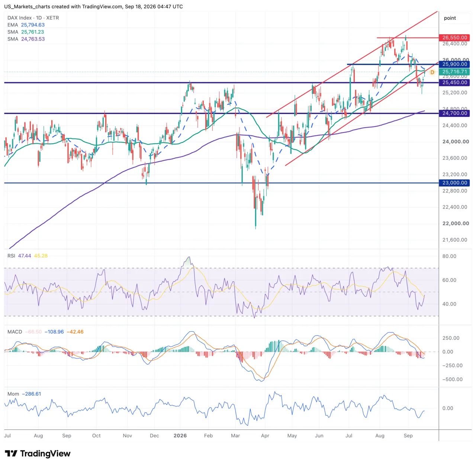Click the Oct label on time axis

point(96,435)
